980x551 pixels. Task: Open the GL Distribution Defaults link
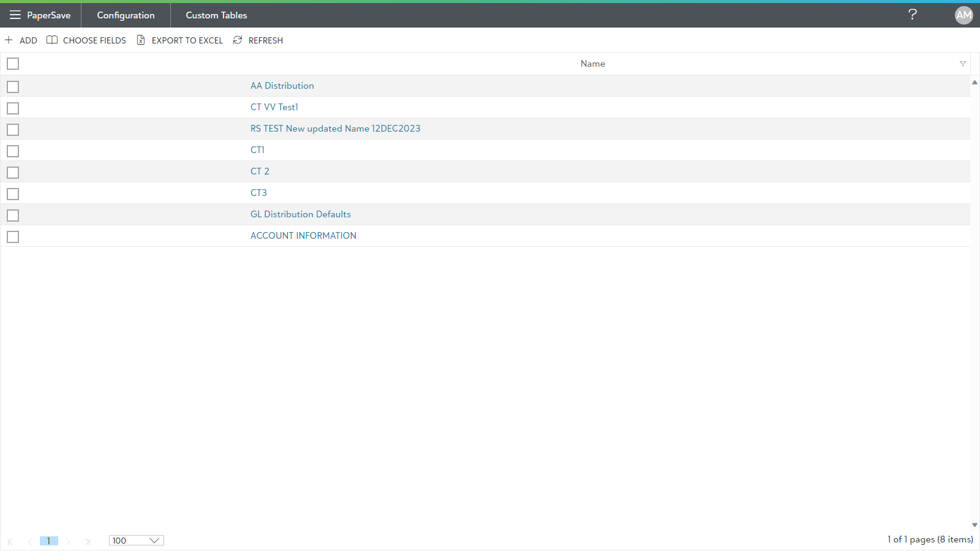click(300, 214)
